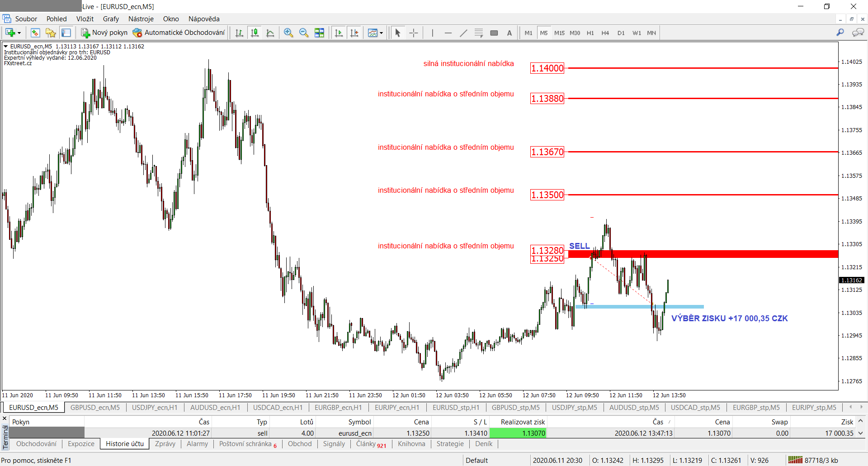This screenshot has height=466, width=868.
Task: Select the cursor arrow tool
Action: pos(398,33)
